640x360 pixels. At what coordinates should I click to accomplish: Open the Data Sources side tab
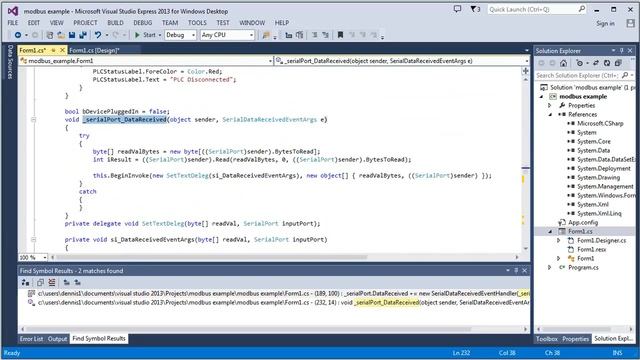(x=10, y=62)
